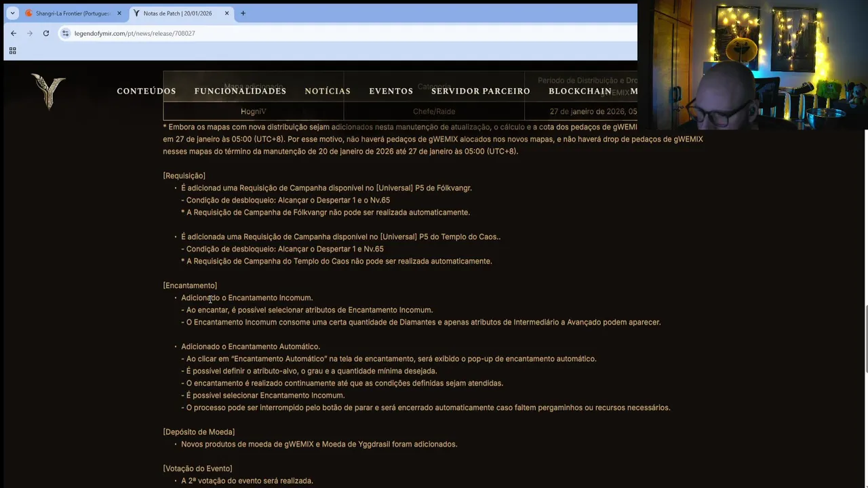This screenshot has width=868, height=488.
Task: Open the CONTEÚDOS menu
Action: 146,91
